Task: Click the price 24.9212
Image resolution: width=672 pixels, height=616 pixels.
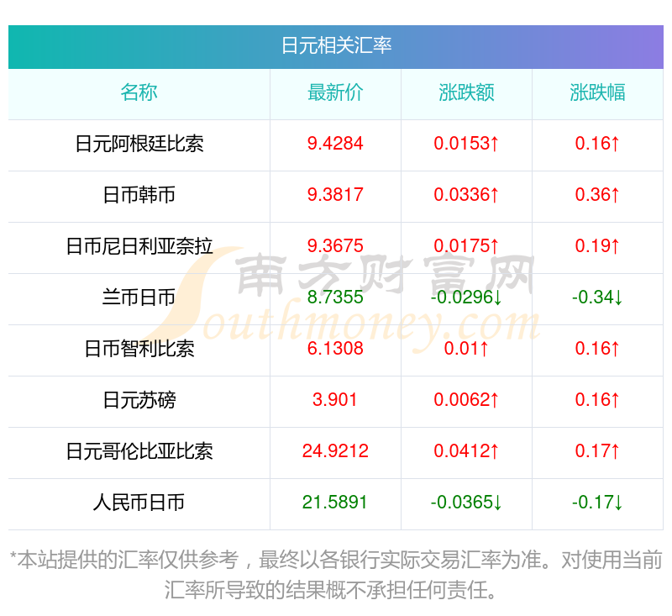Action: pyautogui.click(x=335, y=451)
